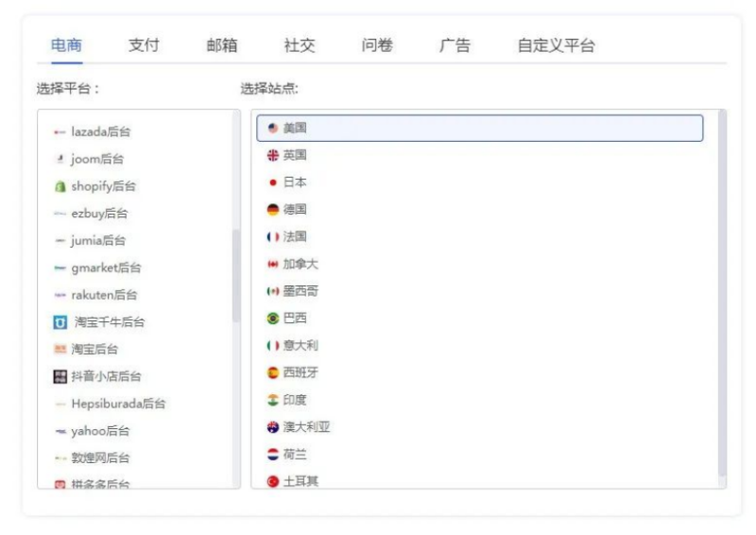Click the France flag icon
Image resolution: width=756 pixels, height=535 pixels.
(273, 237)
